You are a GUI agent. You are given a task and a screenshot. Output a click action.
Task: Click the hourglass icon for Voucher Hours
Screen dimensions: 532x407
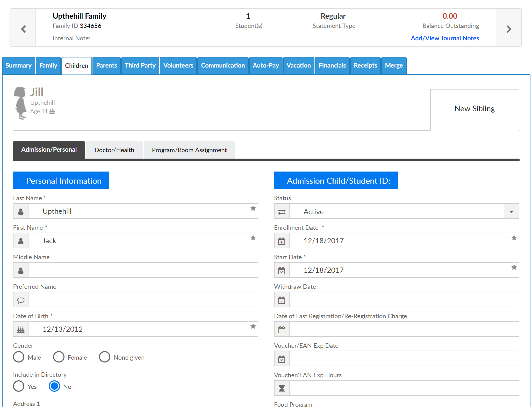click(282, 388)
